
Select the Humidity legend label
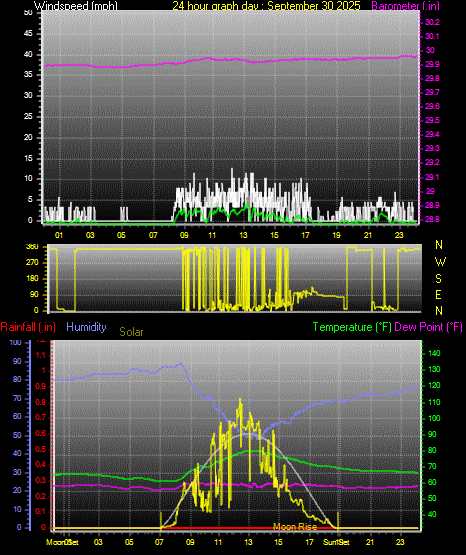pyautogui.click(x=86, y=327)
